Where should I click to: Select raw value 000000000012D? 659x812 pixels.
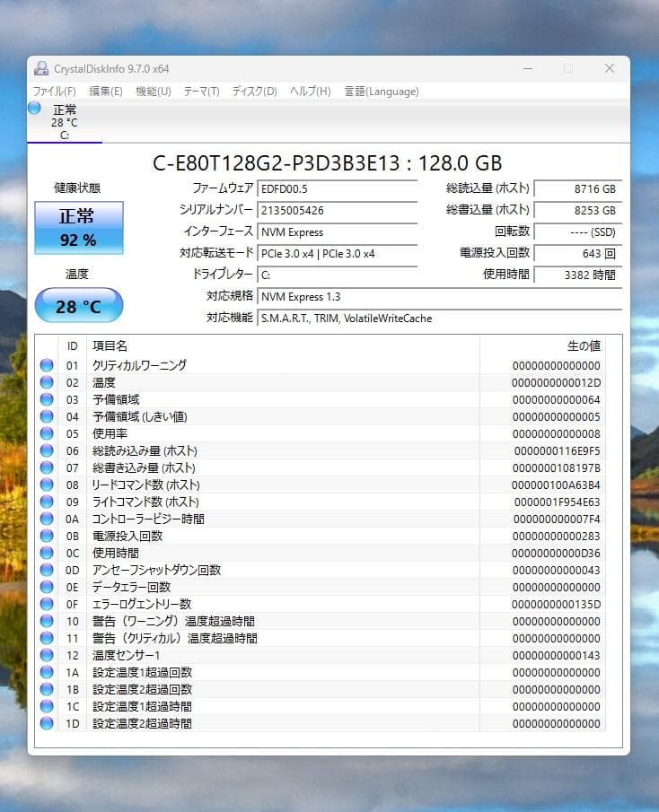point(557,383)
